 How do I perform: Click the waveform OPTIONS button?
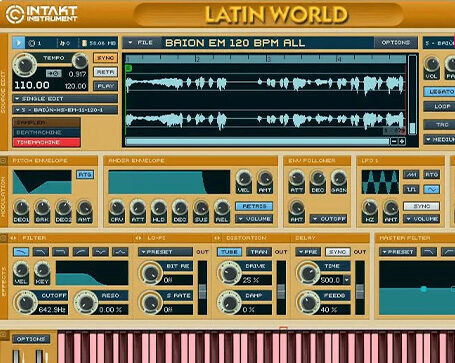396,43
